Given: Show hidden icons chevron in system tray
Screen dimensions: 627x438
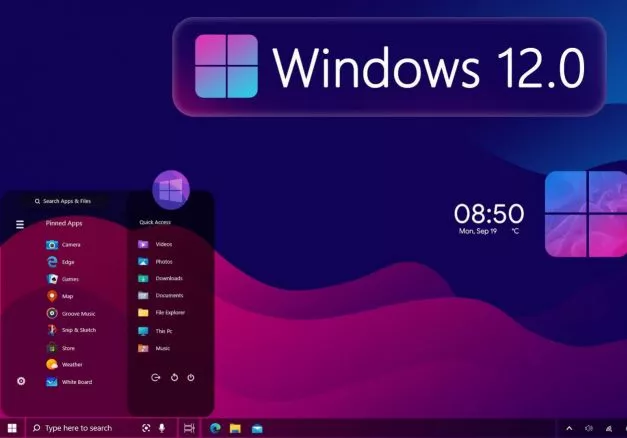Looking at the screenshot, I should click(x=569, y=428).
